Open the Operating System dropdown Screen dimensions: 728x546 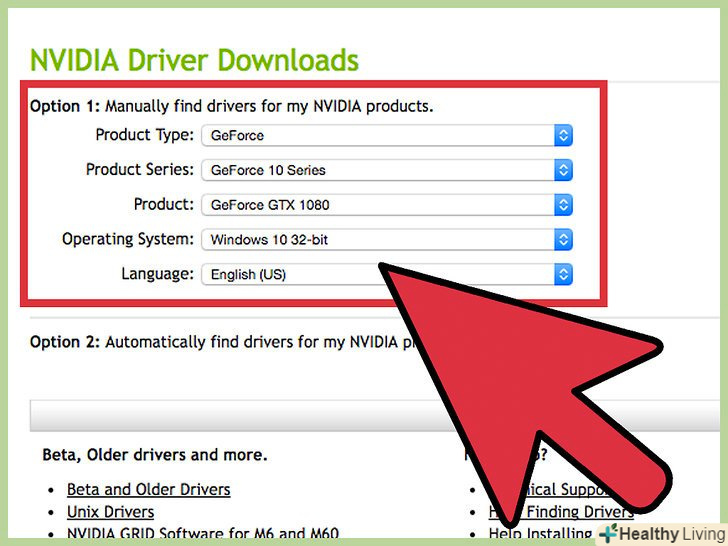click(387, 240)
